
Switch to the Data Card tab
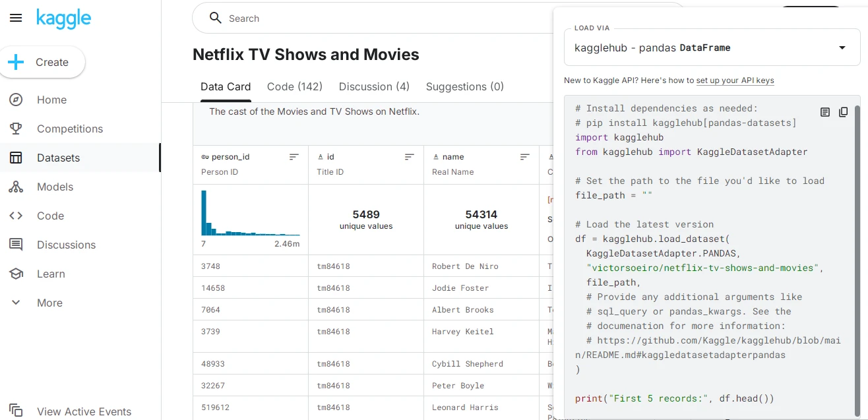(x=226, y=87)
